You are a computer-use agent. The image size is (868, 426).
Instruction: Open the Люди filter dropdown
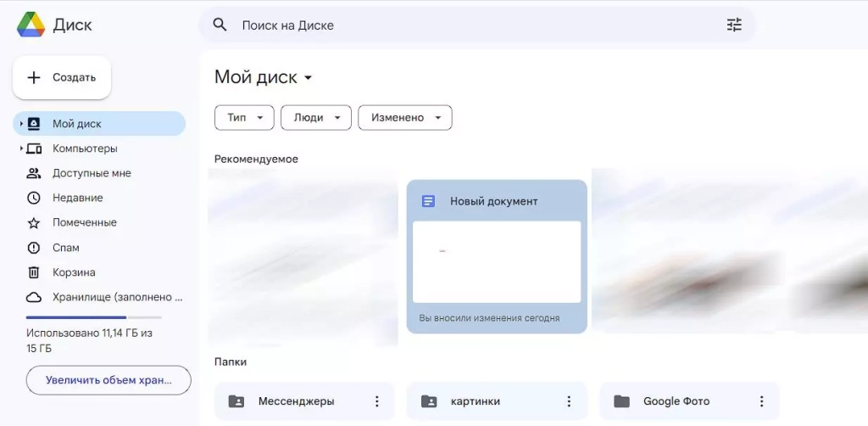coord(315,118)
